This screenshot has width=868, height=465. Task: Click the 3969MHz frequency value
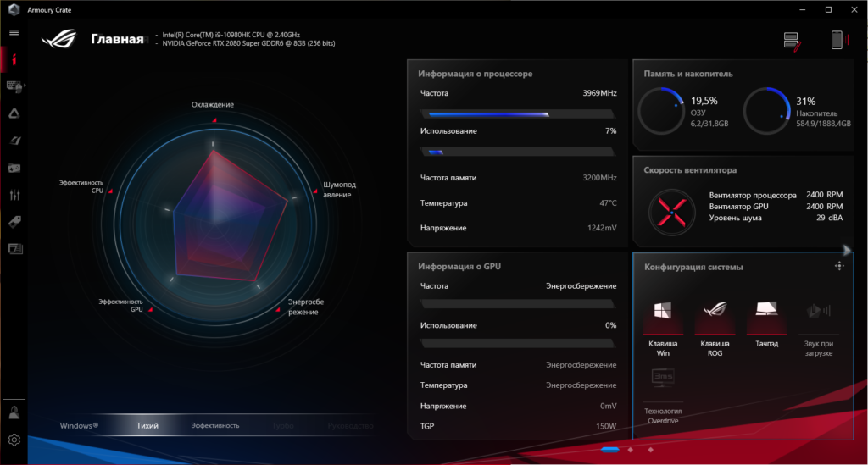tap(599, 93)
